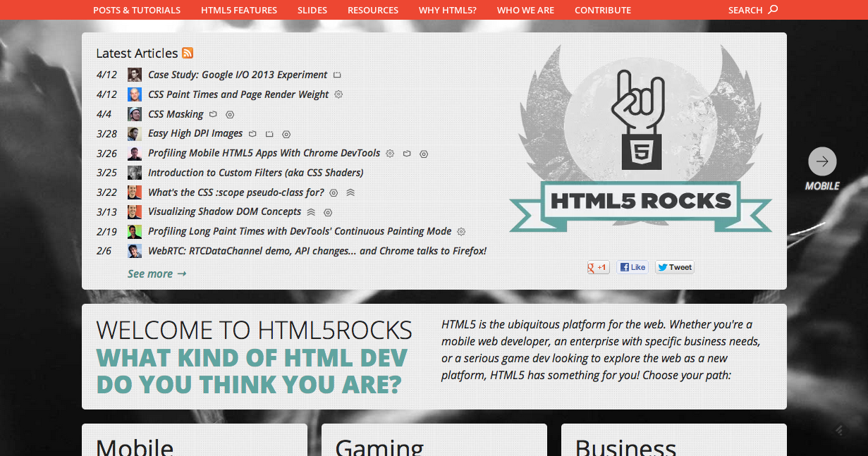
Task: Click chevron-stack icon beside CSS :scope article
Action: (350, 192)
